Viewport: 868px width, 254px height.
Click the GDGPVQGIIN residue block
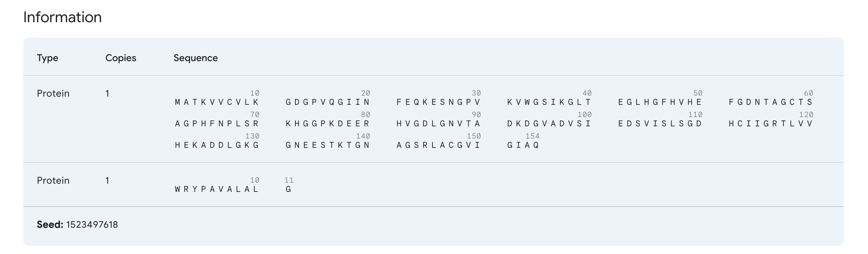click(328, 102)
